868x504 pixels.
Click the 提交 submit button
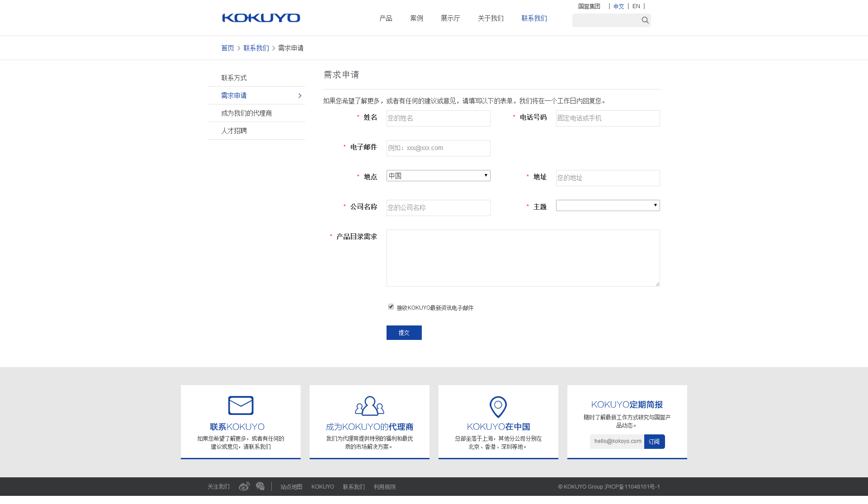click(x=404, y=333)
